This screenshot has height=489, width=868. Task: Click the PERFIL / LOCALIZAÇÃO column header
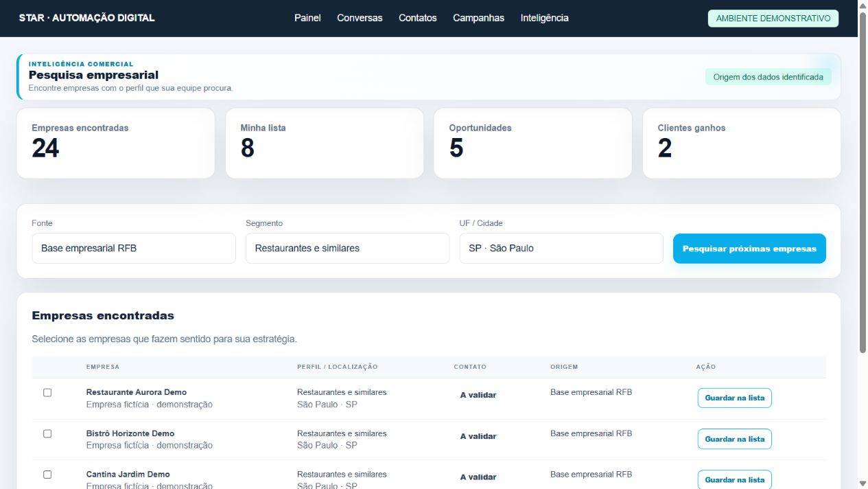(x=338, y=367)
